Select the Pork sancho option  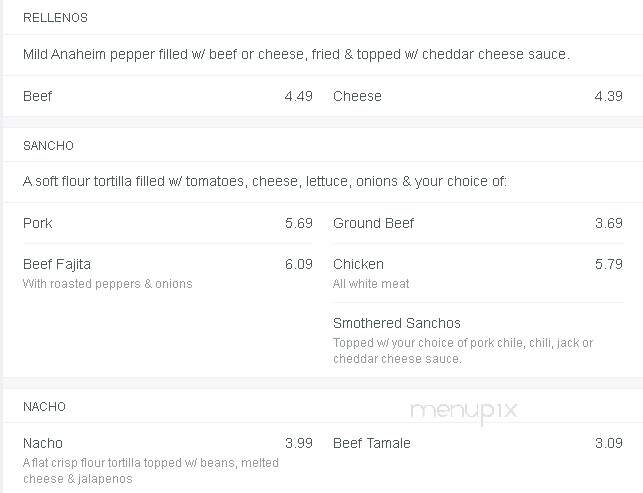(37, 223)
